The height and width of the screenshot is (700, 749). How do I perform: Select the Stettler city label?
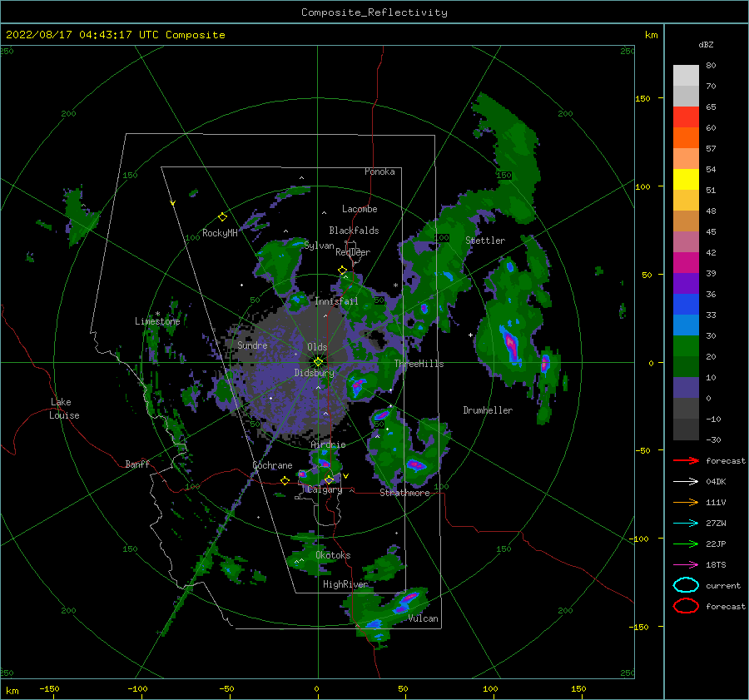coord(485,241)
